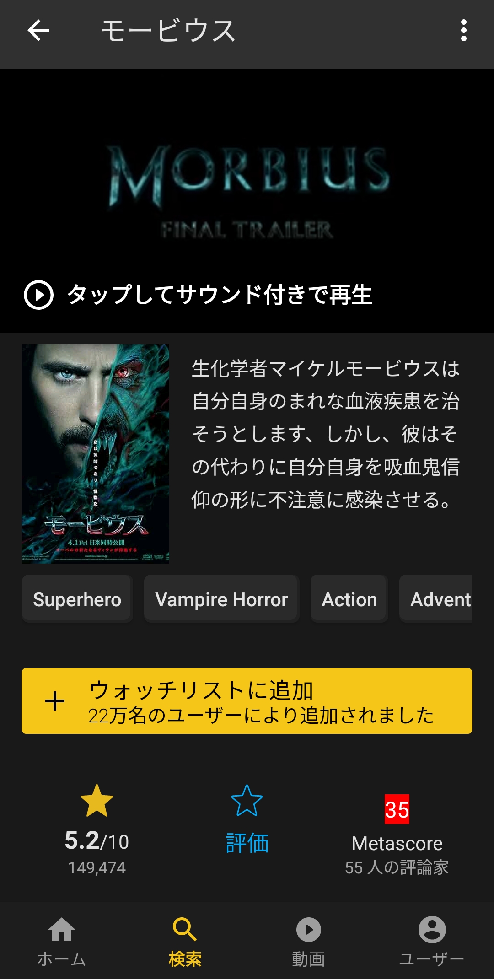Tap the yellow star rating icon
Viewport: 494px width, 980px height.
[x=97, y=801]
